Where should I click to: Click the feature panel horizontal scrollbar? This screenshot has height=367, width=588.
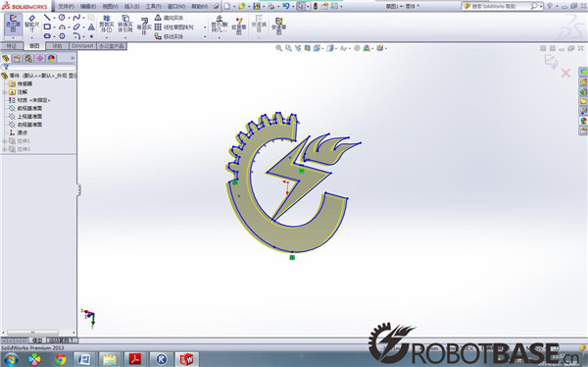point(33,333)
